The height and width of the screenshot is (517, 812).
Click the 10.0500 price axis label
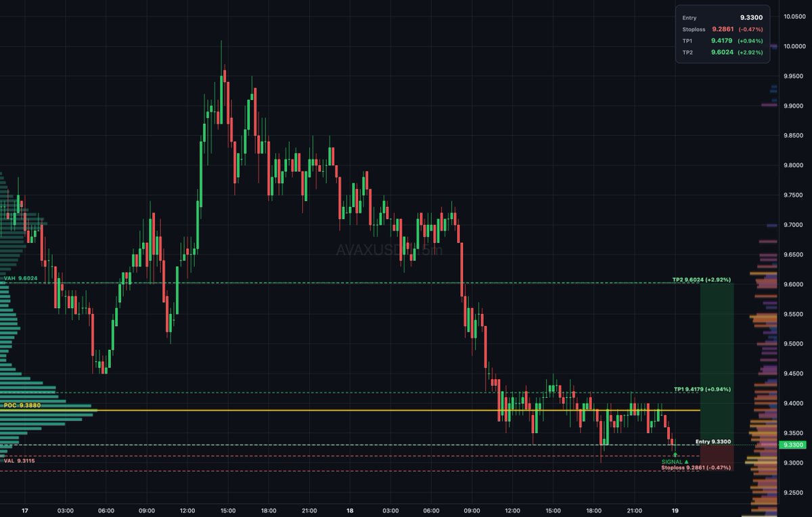point(793,16)
